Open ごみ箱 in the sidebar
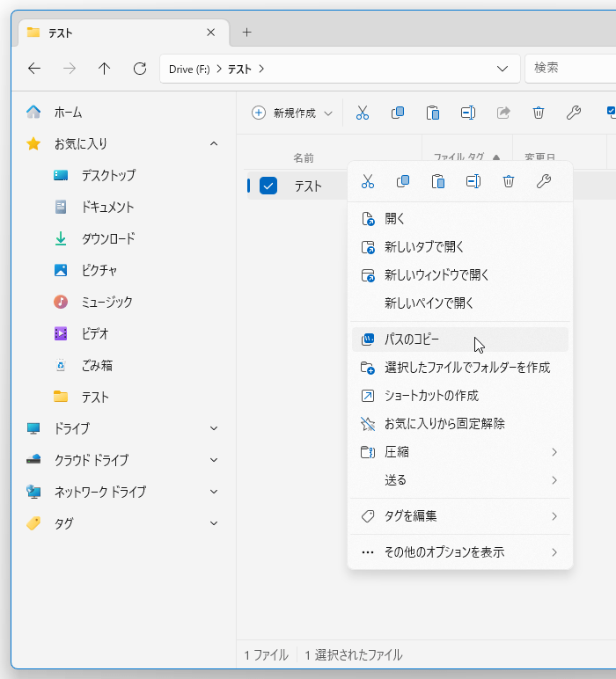Screen dimensions: 616x679 point(122,366)
